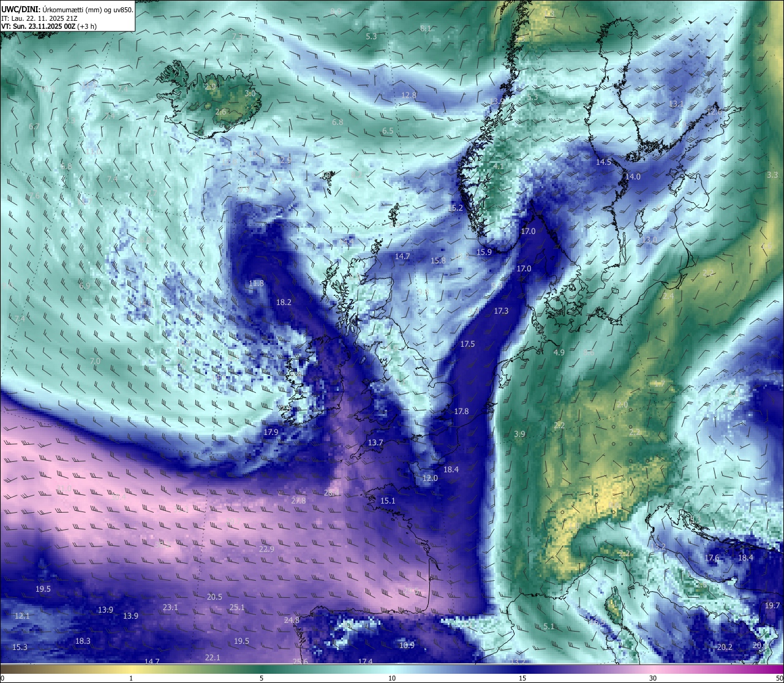The image size is (784, 683).
Task: Click the map value 3.9
Action: click(519, 434)
